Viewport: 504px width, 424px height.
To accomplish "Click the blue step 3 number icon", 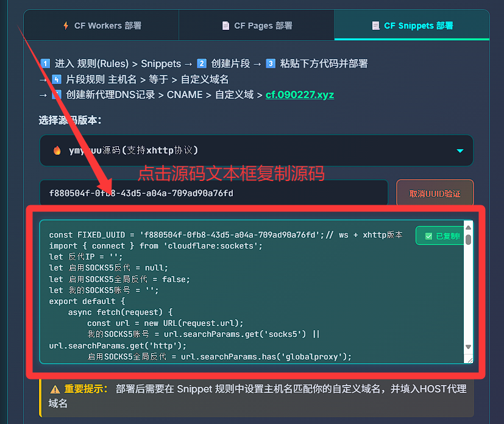I will coord(269,63).
